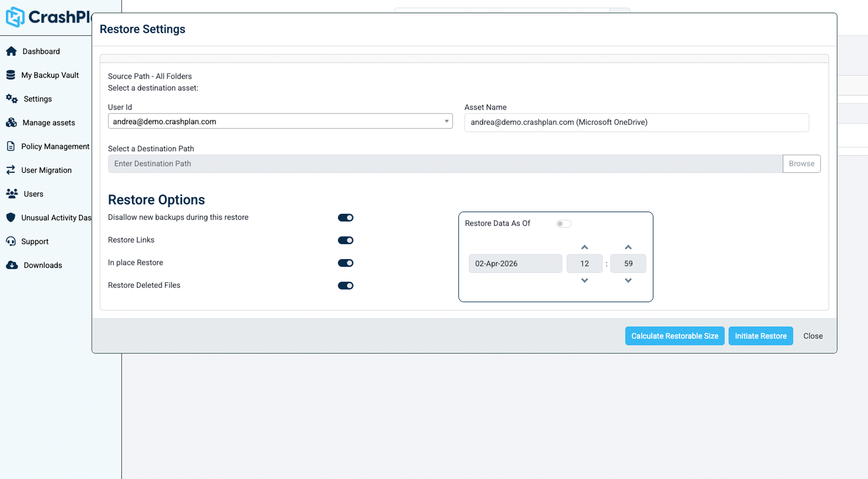Open Settings from the sidebar
The width and height of the screenshot is (868, 479).
38,99
